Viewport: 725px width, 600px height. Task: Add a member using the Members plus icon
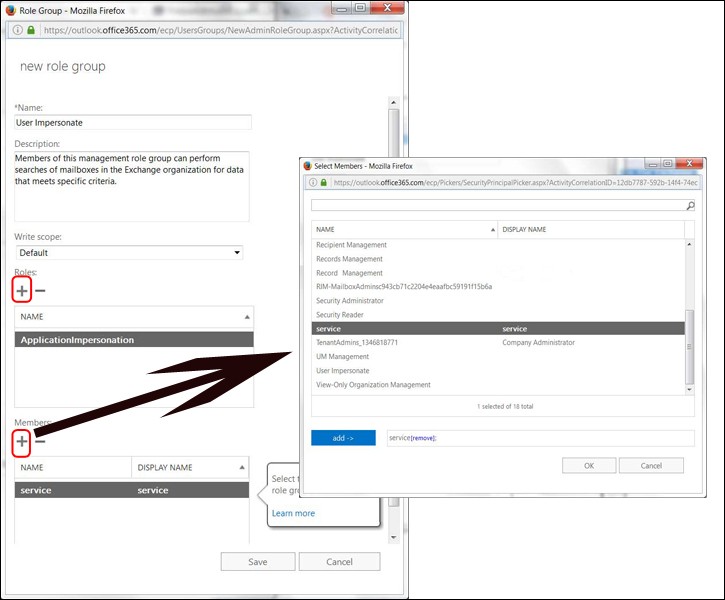pos(22,441)
